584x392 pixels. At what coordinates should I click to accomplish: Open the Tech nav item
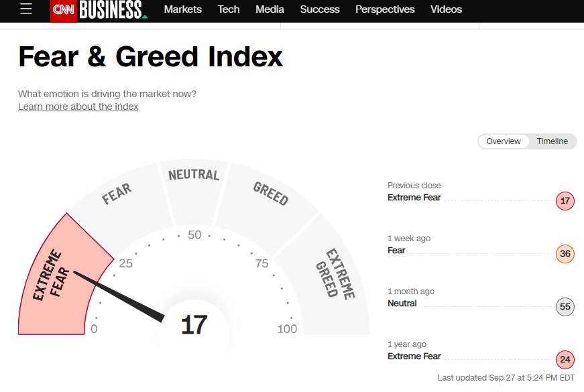point(229,9)
